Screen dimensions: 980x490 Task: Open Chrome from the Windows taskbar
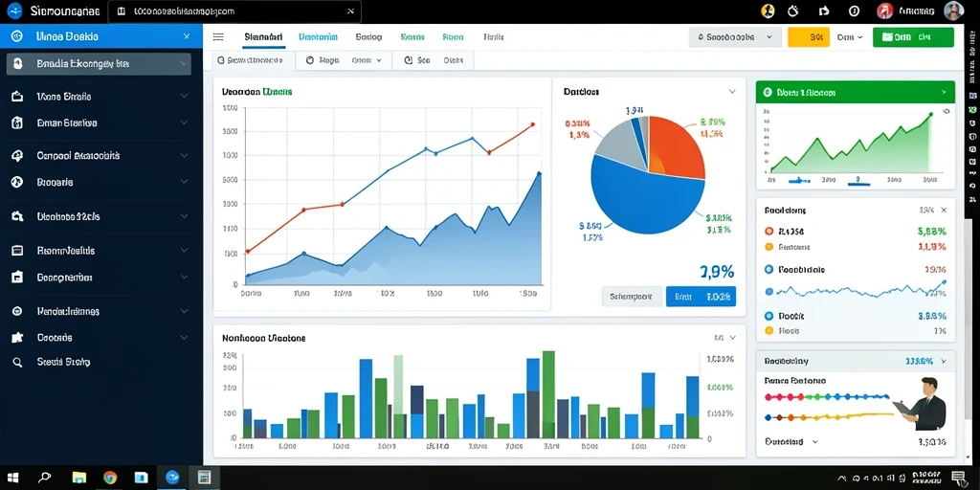coord(110,478)
